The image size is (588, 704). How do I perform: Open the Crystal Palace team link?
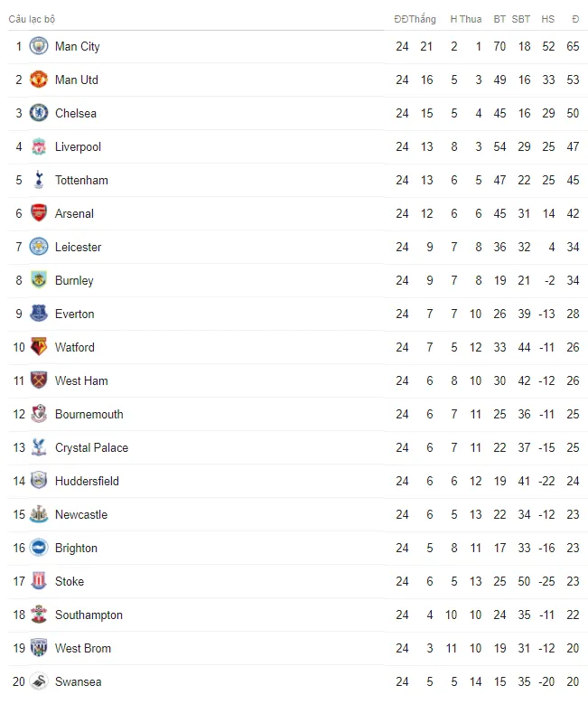tap(91, 447)
